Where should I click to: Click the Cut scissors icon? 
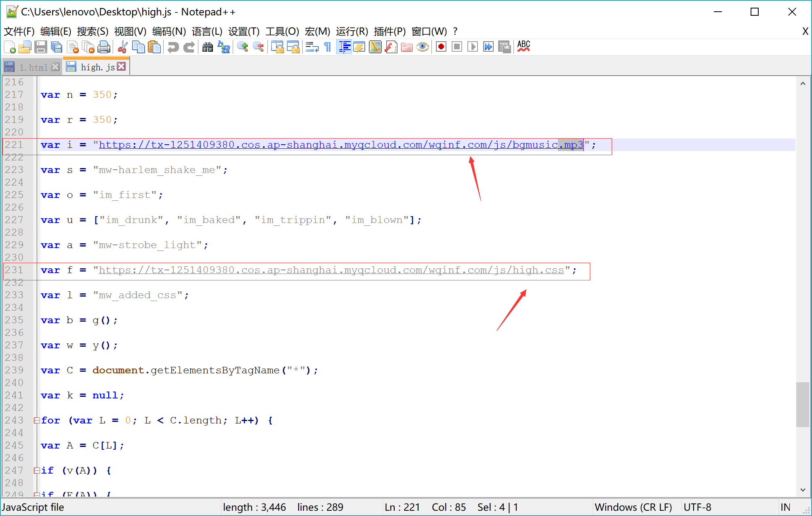coord(122,47)
